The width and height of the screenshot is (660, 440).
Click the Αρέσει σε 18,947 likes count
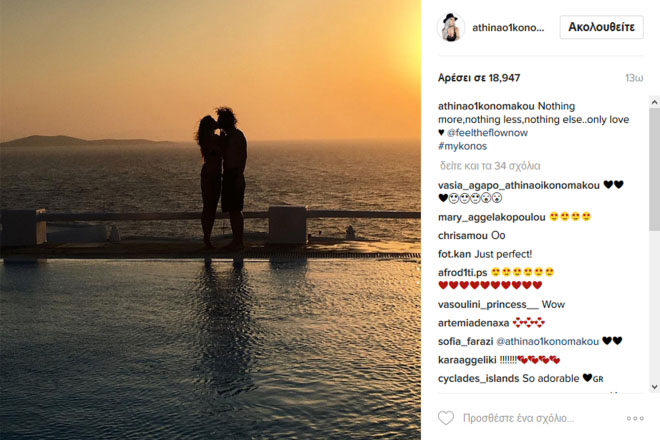pyautogui.click(x=479, y=78)
